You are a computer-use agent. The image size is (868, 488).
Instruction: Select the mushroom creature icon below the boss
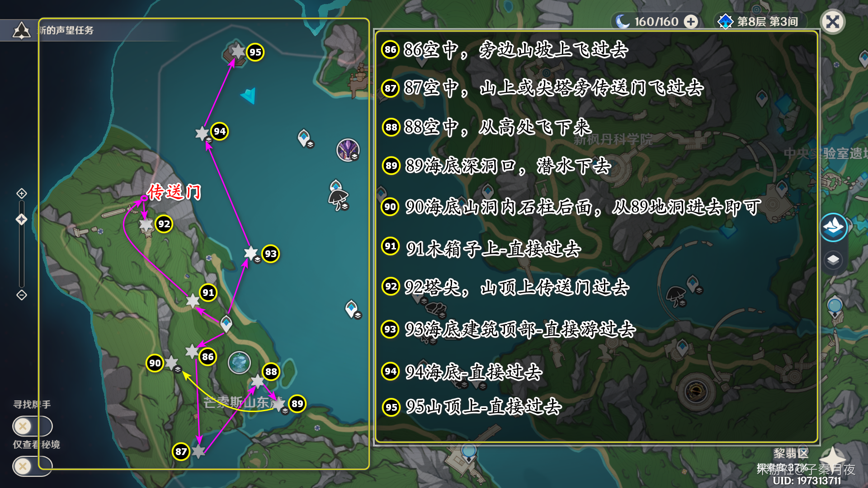click(338, 199)
